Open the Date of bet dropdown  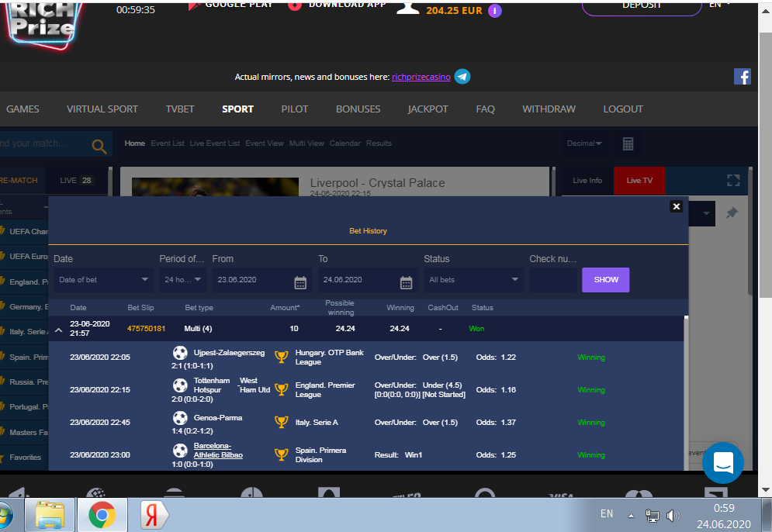[104, 279]
